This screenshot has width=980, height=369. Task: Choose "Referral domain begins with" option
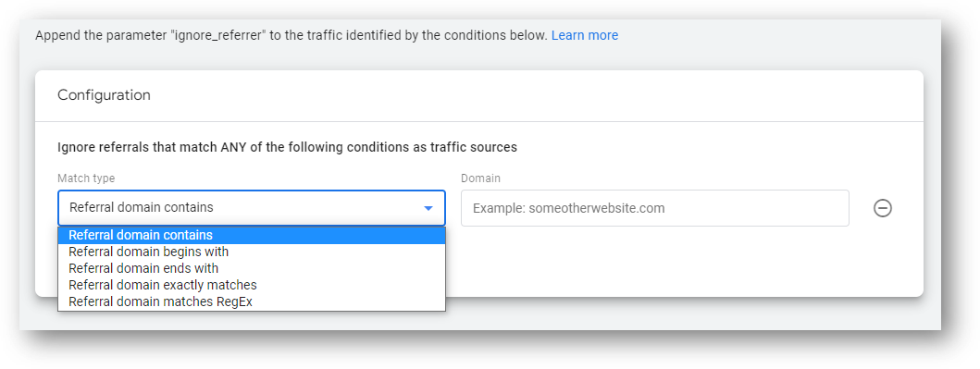coord(252,252)
